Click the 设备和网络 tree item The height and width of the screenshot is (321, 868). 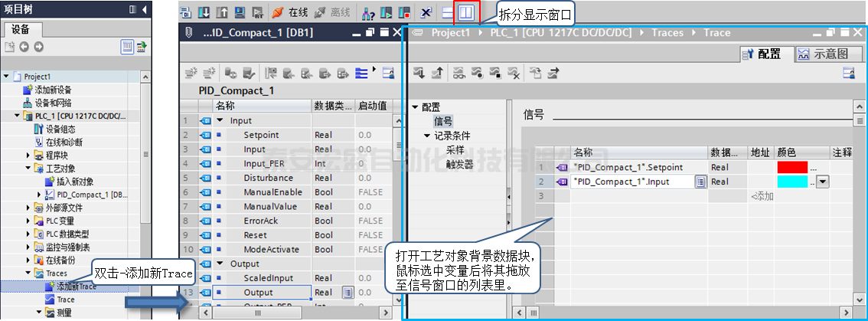click(x=53, y=103)
